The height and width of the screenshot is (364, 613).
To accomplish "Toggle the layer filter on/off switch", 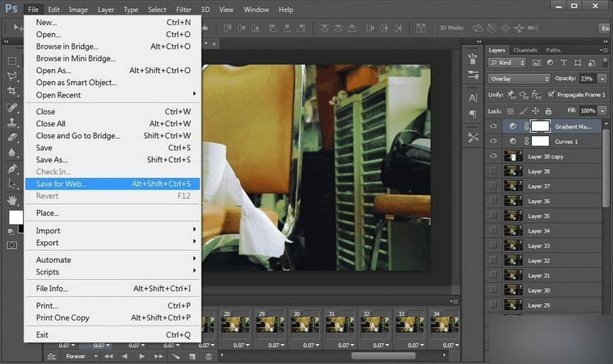I will click(x=605, y=63).
